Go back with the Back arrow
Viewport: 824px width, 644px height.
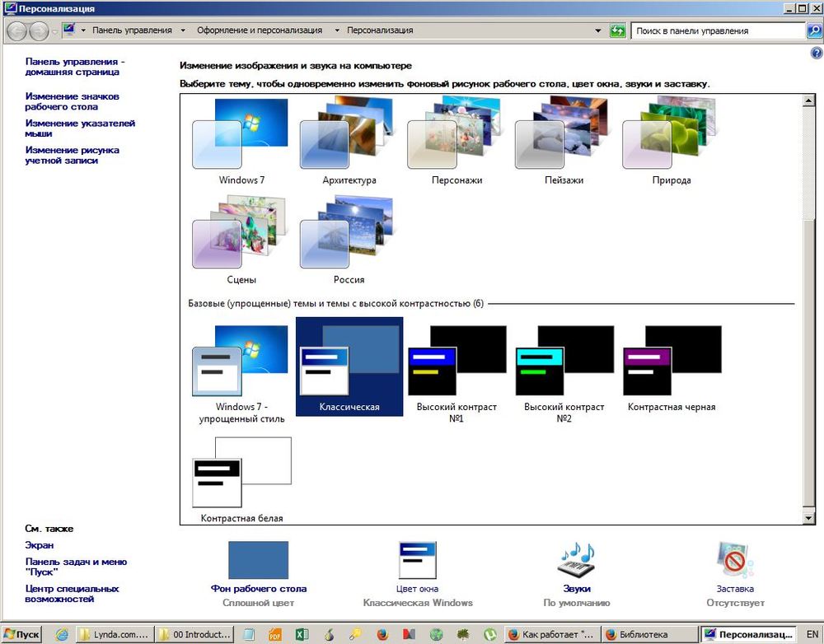click(x=16, y=31)
